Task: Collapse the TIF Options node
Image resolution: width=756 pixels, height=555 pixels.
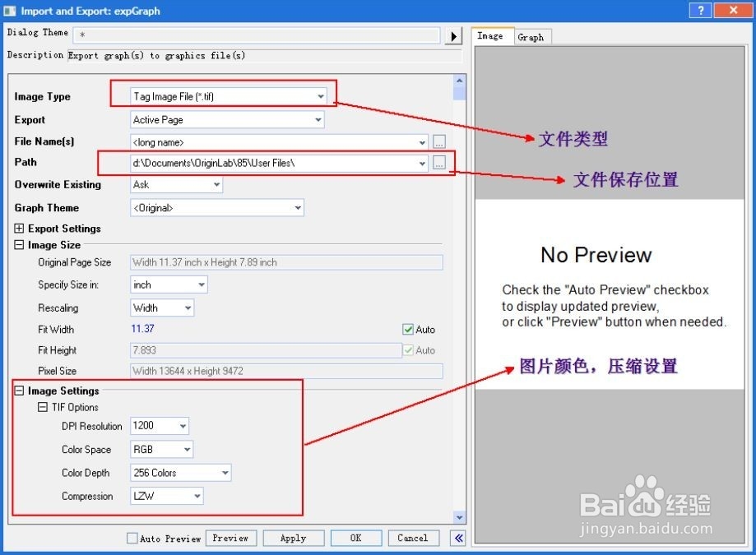Action: 43,408
